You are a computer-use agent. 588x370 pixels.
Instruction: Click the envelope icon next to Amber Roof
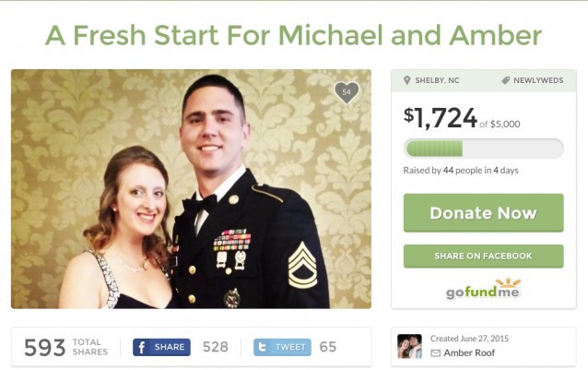coord(435,353)
